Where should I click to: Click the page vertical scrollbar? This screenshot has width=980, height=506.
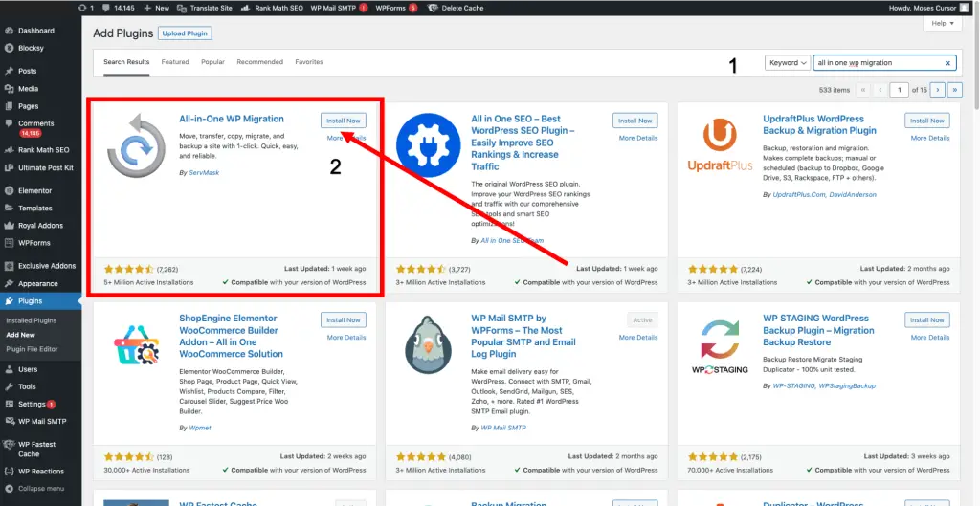point(976,56)
